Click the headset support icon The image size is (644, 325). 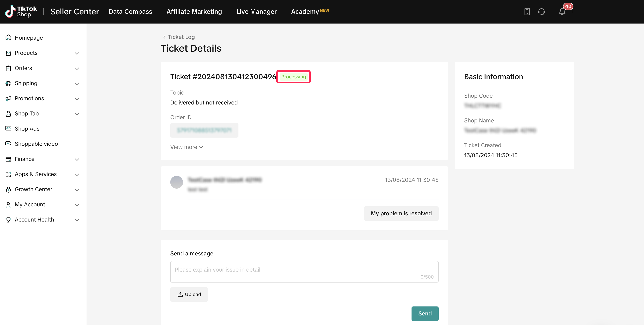[542, 12]
